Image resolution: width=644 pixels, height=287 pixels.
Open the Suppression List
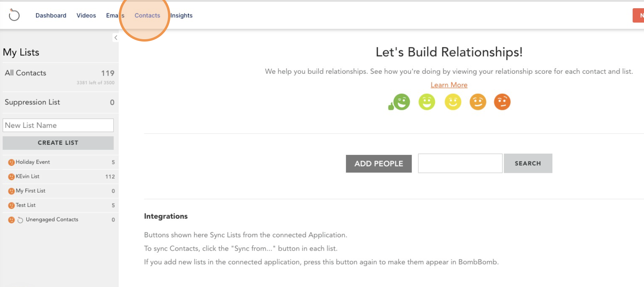tap(60, 102)
